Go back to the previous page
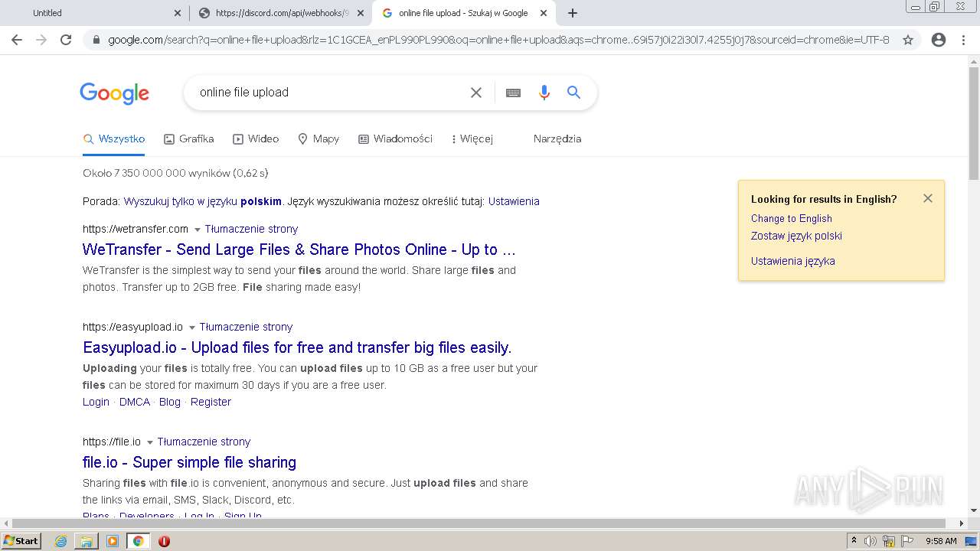Image resolution: width=980 pixels, height=551 pixels. click(x=17, y=40)
